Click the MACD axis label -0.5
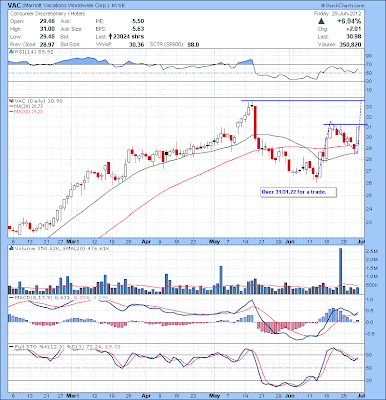386x400 pixels. click(x=370, y=334)
